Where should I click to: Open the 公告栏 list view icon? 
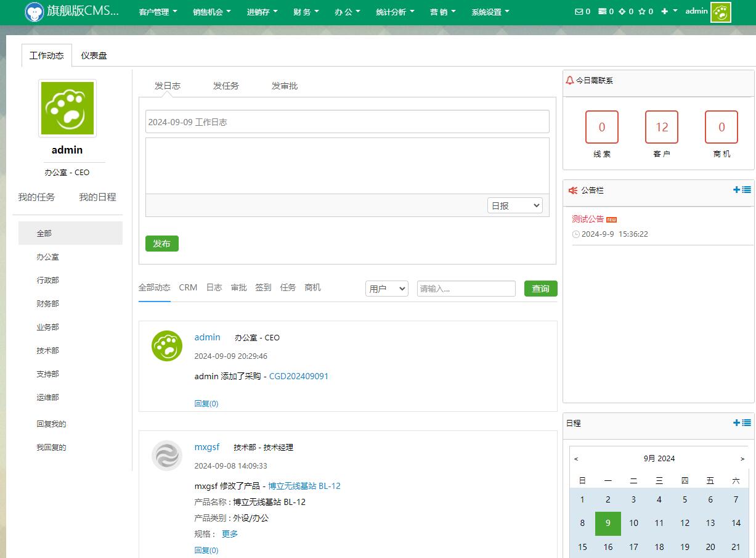747,190
